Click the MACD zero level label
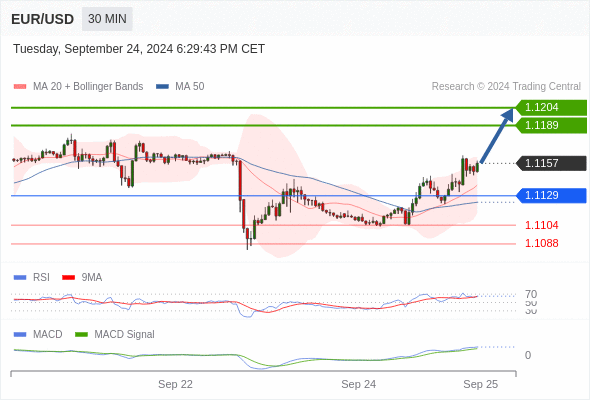Image resolution: width=590 pixels, height=400 pixels. click(x=528, y=356)
